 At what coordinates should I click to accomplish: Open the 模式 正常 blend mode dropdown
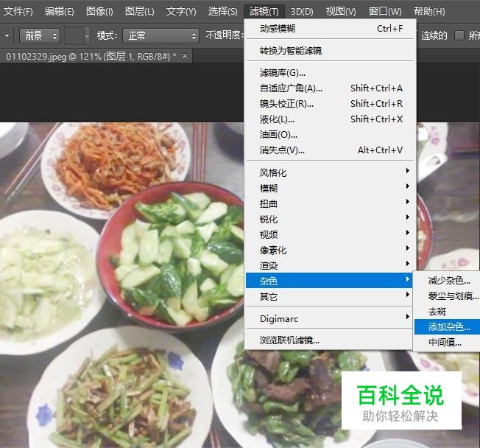tap(160, 36)
